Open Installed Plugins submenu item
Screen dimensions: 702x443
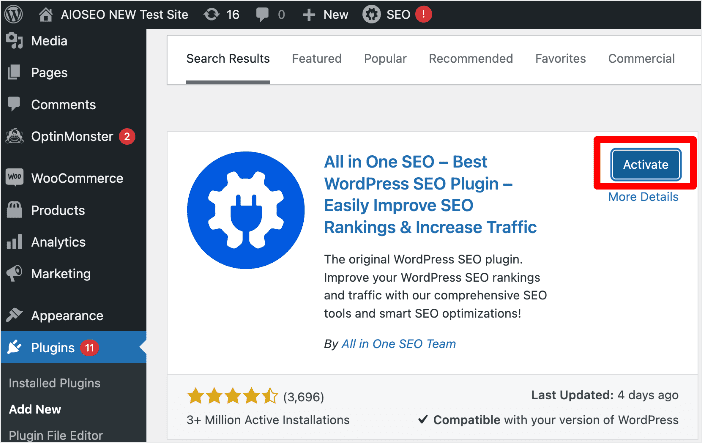pos(55,383)
